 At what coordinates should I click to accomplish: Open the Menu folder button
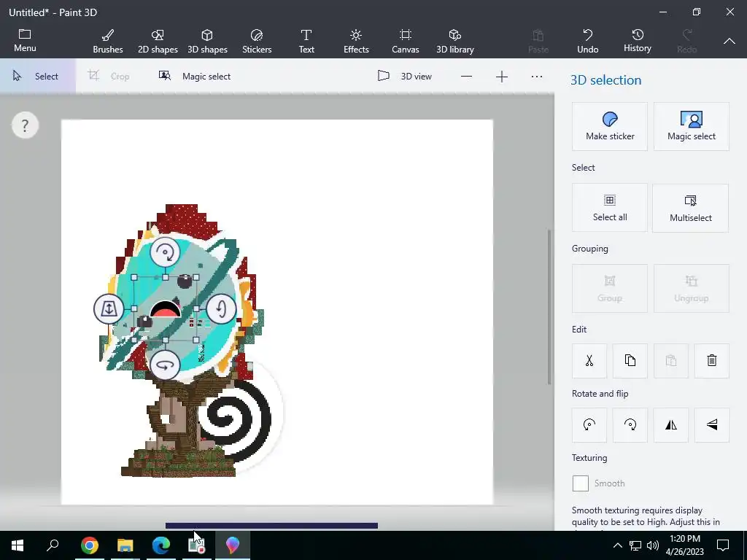[25, 41]
